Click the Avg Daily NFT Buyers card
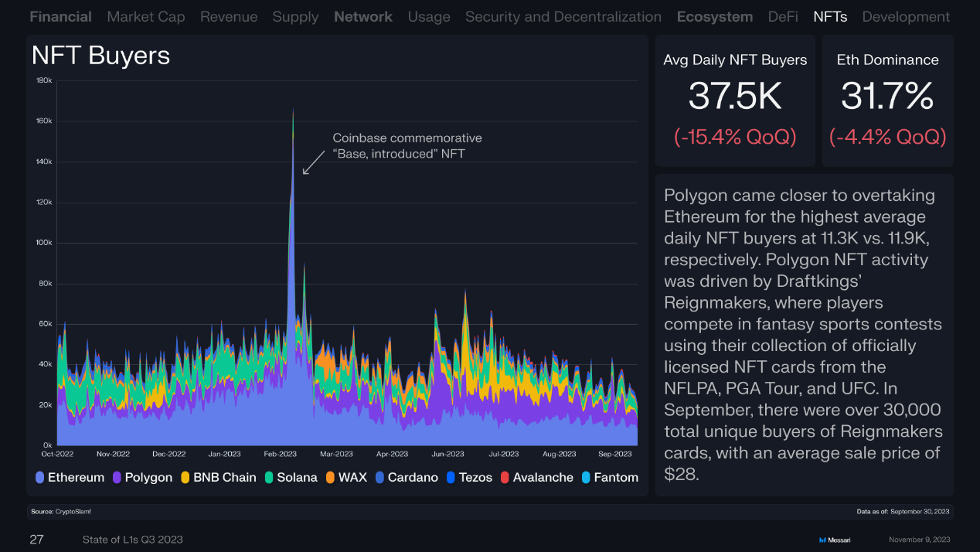 coord(735,101)
